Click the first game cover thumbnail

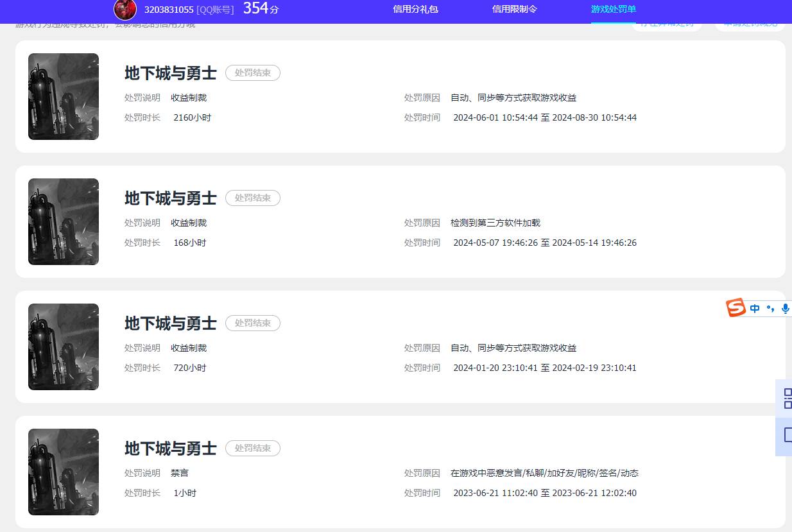[63, 96]
